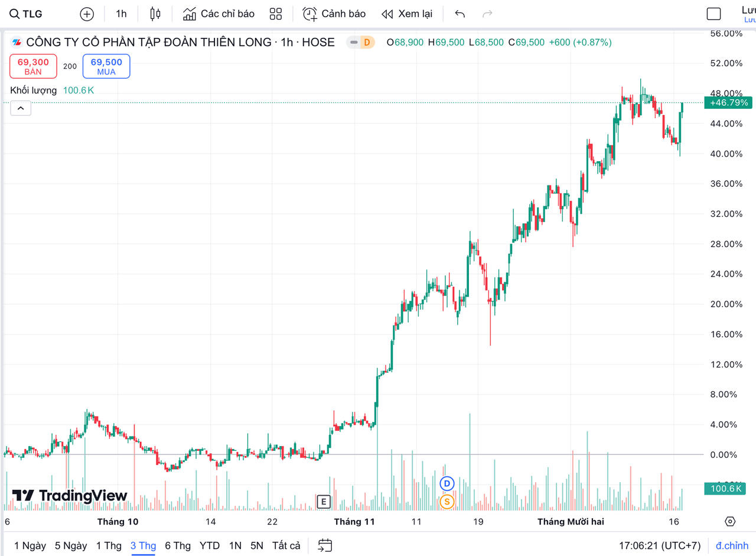Open the indicator templates grid icon
The height and width of the screenshot is (556, 756).
coord(275,14)
